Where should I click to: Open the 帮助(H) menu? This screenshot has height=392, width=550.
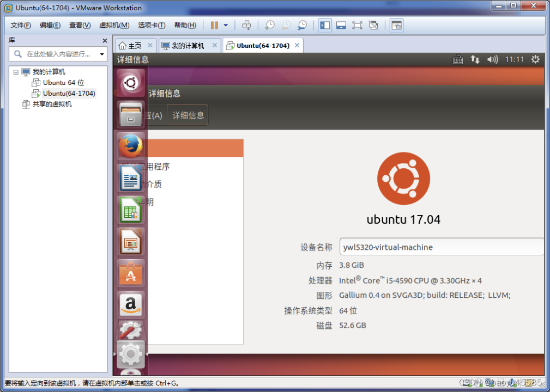tap(185, 25)
